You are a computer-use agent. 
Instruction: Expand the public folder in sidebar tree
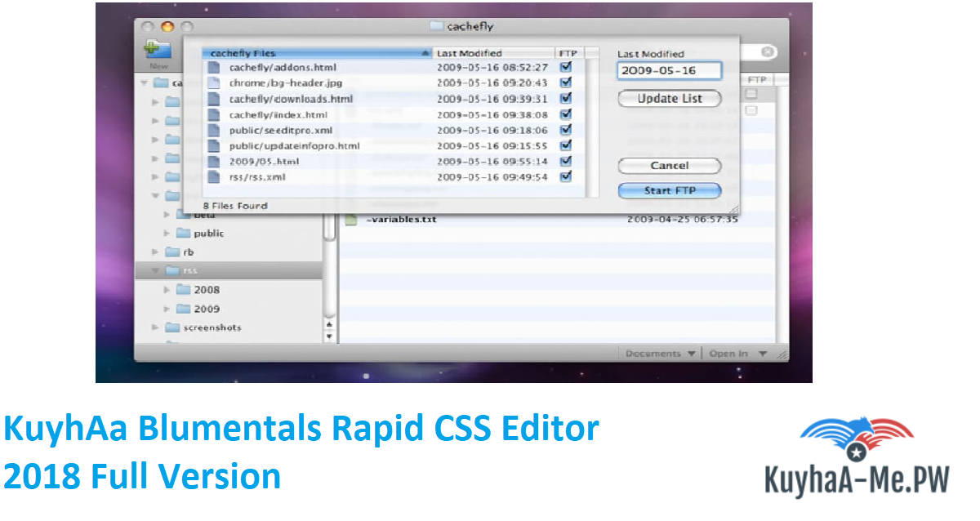[x=167, y=234]
